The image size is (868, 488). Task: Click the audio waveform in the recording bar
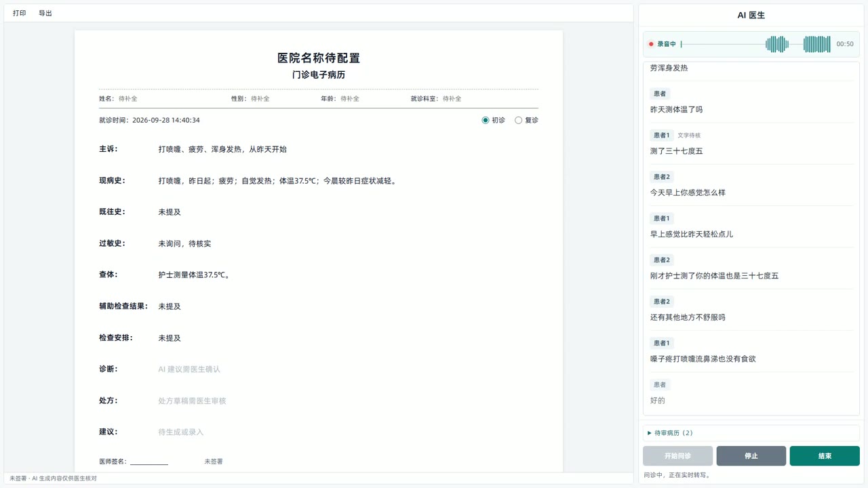(x=756, y=44)
